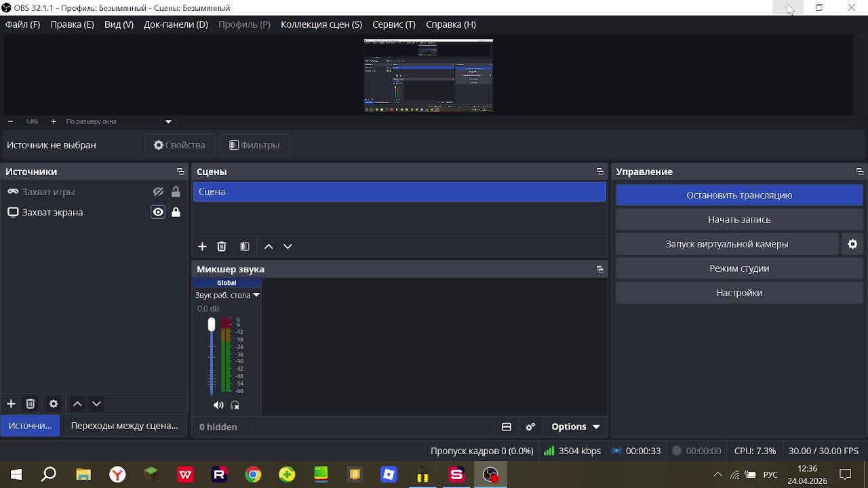
Task: Undock the Controls panel
Action: click(860, 171)
